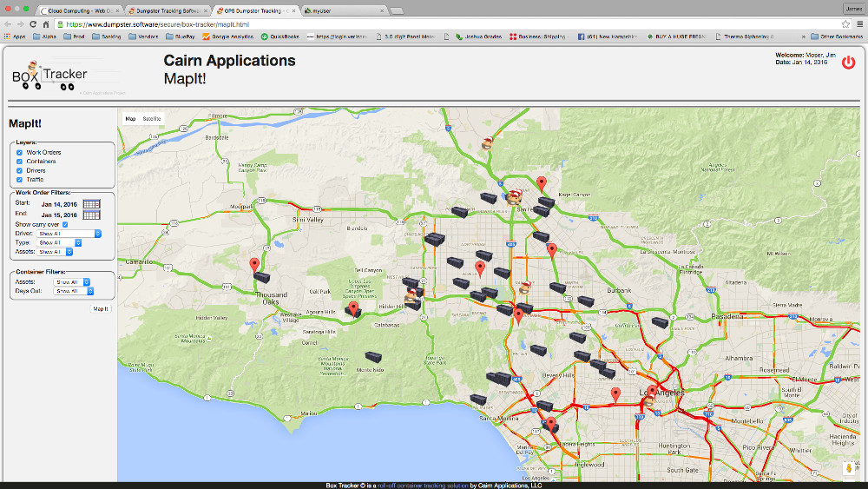Open the Prod bookmarks folder

coord(74,36)
